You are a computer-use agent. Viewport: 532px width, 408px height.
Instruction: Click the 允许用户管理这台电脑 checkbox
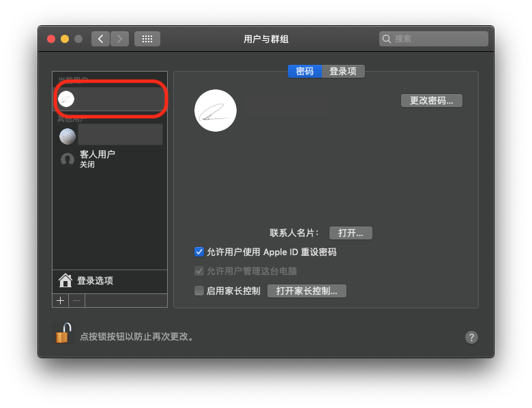pos(199,271)
